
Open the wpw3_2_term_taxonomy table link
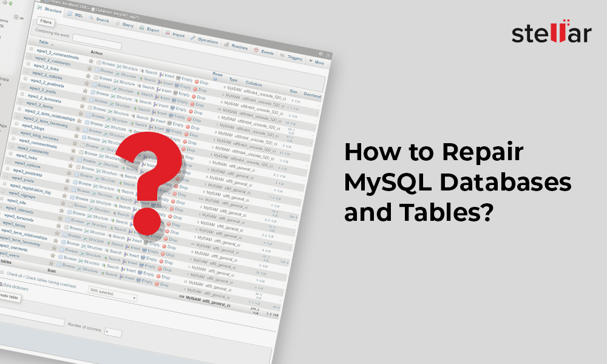[x=46, y=123]
